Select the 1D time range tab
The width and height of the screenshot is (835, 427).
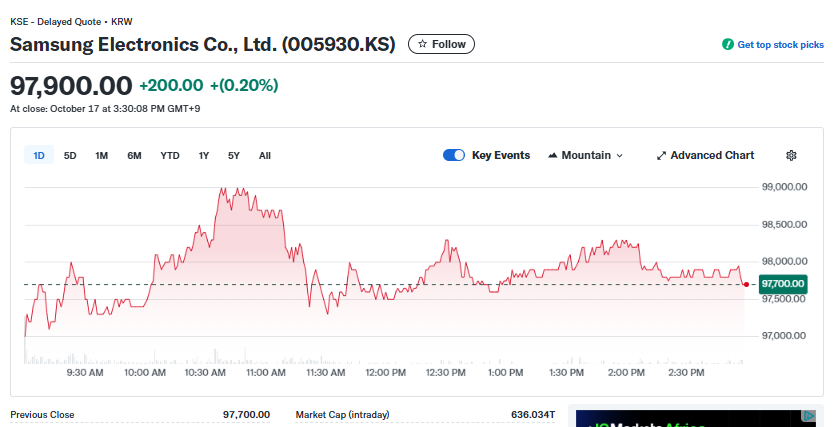pos(39,155)
